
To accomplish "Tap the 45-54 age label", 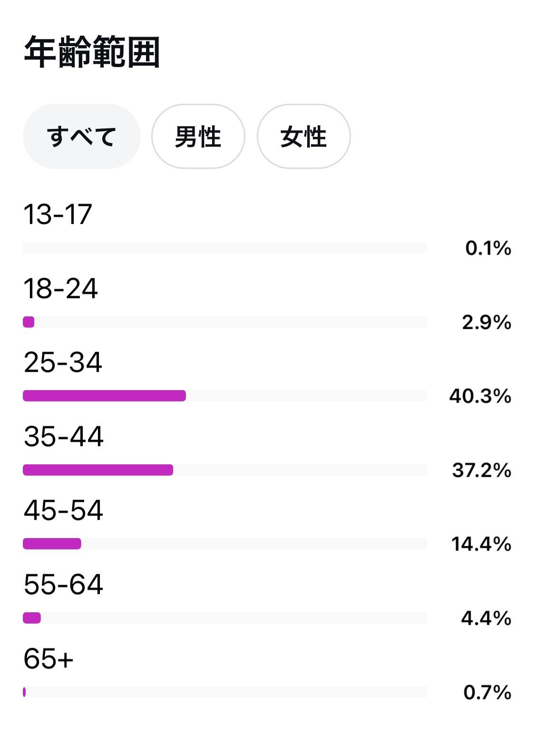I will click(63, 510).
